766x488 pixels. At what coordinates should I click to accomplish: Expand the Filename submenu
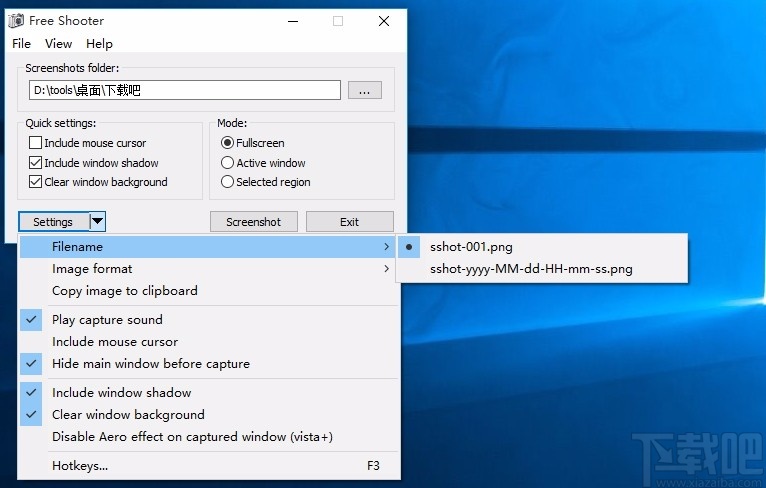pyautogui.click(x=209, y=247)
